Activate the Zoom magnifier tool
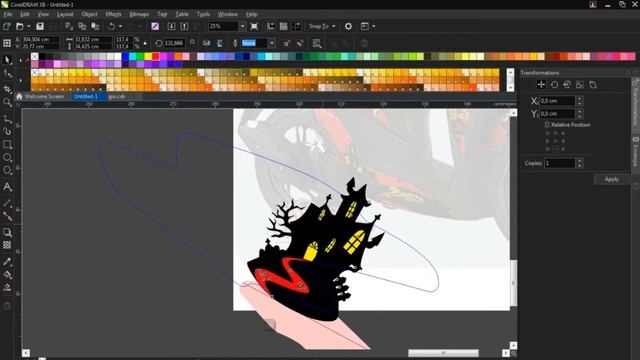 click(7, 102)
